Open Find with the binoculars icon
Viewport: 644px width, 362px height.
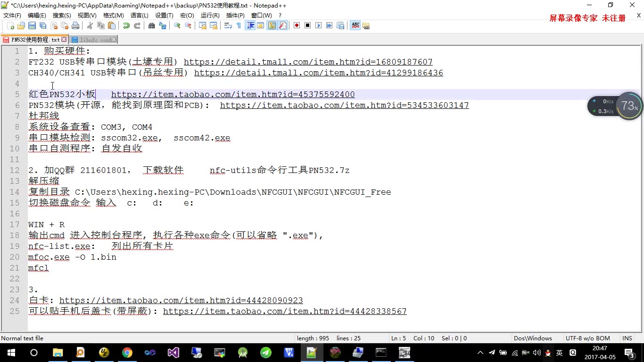point(151,25)
